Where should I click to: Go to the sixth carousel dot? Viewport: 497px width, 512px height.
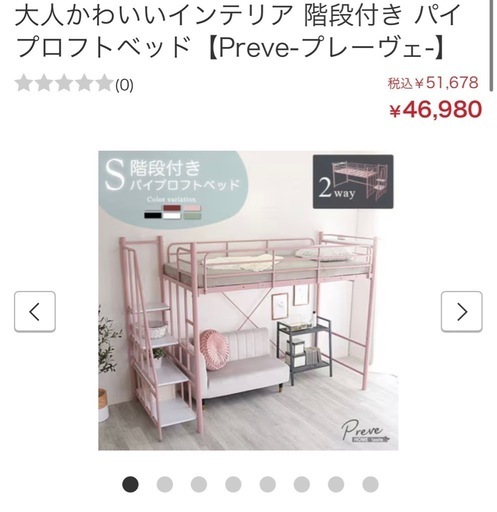tap(302, 484)
